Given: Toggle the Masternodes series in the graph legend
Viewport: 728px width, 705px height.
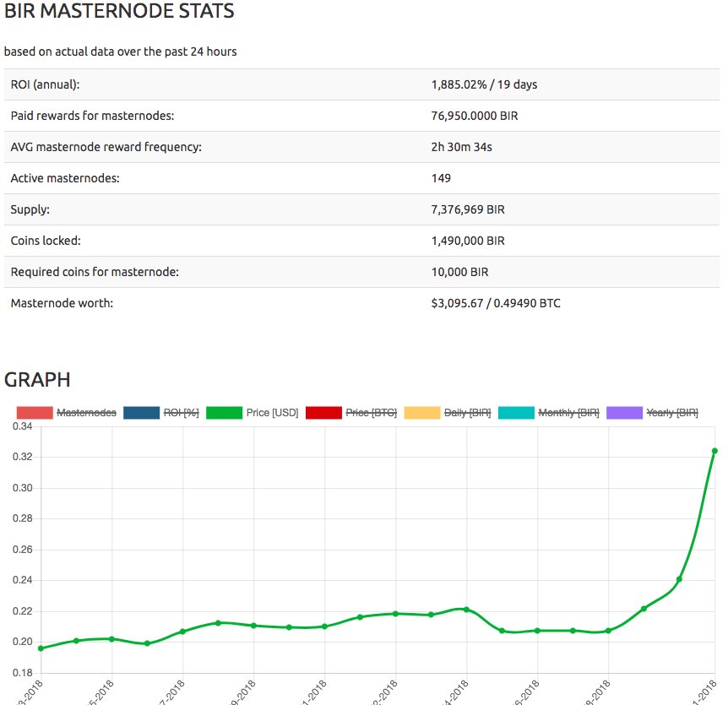Looking at the screenshot, I should pos(86,413).
